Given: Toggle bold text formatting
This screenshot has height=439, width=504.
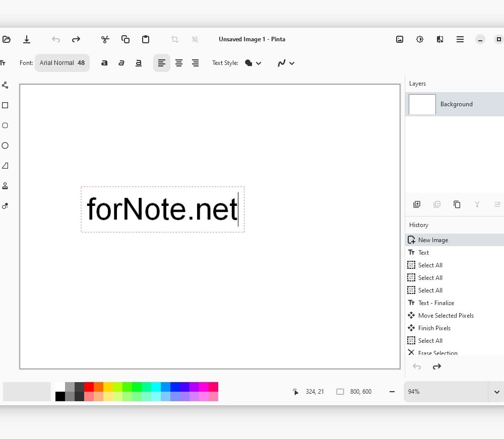Looking at the screenshot, I should click(104, 63).
